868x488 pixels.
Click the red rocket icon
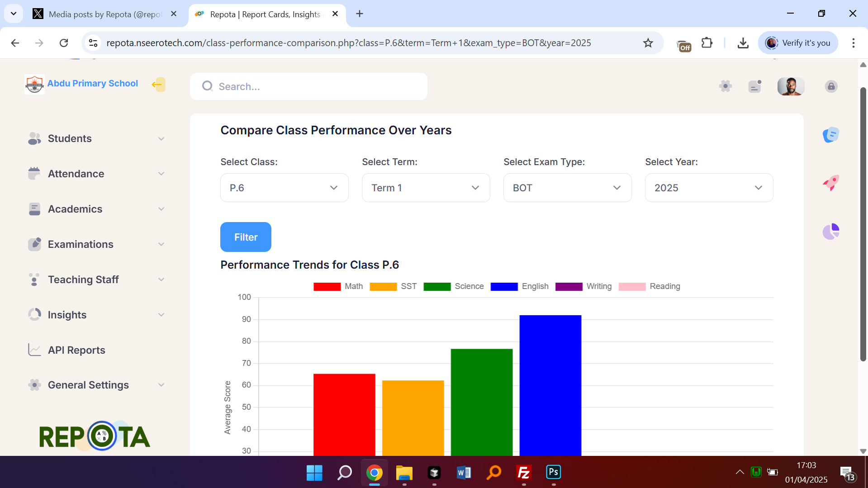[x=830, y=183]
